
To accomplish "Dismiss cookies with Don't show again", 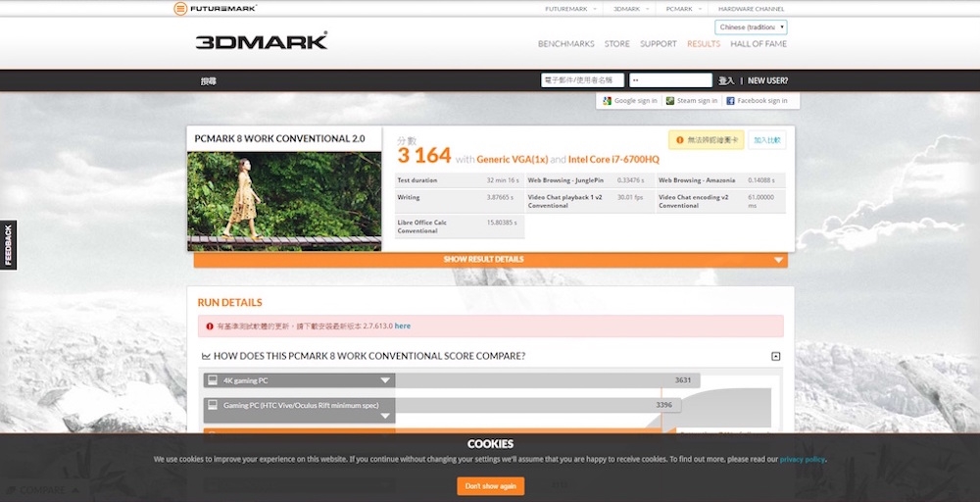I will coord(491,486).
